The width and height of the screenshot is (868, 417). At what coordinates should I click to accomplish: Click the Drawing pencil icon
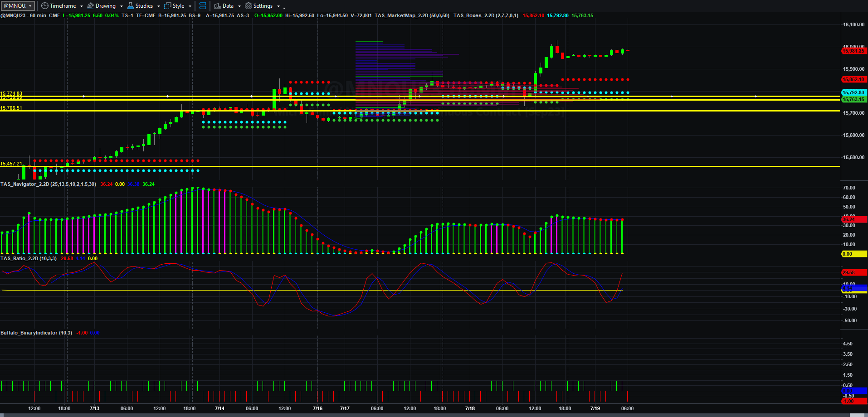(90, 6)
